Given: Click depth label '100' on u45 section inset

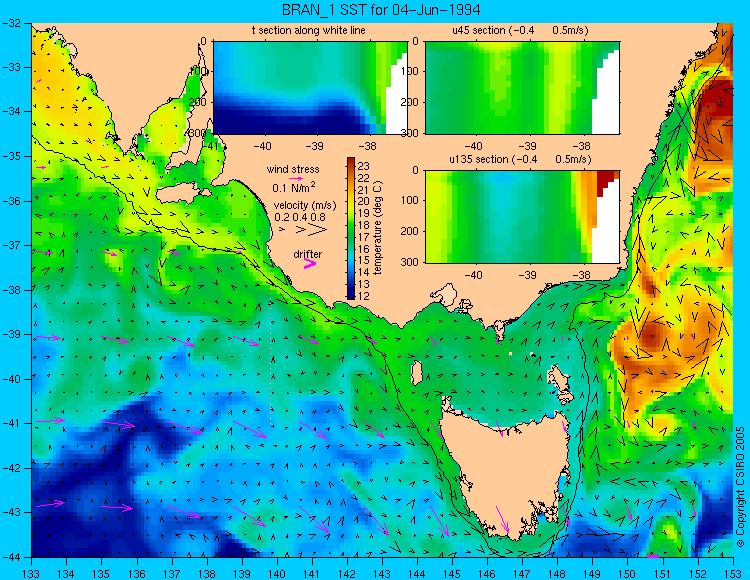Looking at the screenshot, I should coord(411,71).
